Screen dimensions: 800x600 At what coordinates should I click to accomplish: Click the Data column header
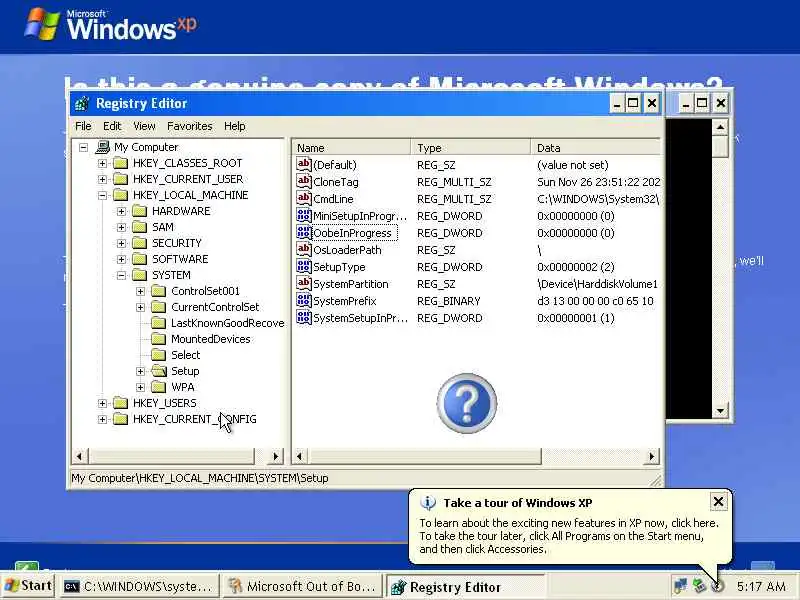pyautogui.click(x=596, y=148)
